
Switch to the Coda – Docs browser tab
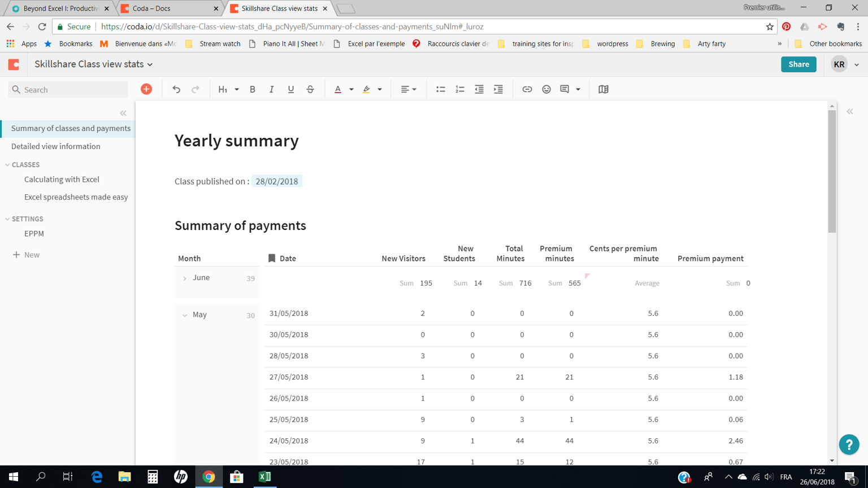170,8
